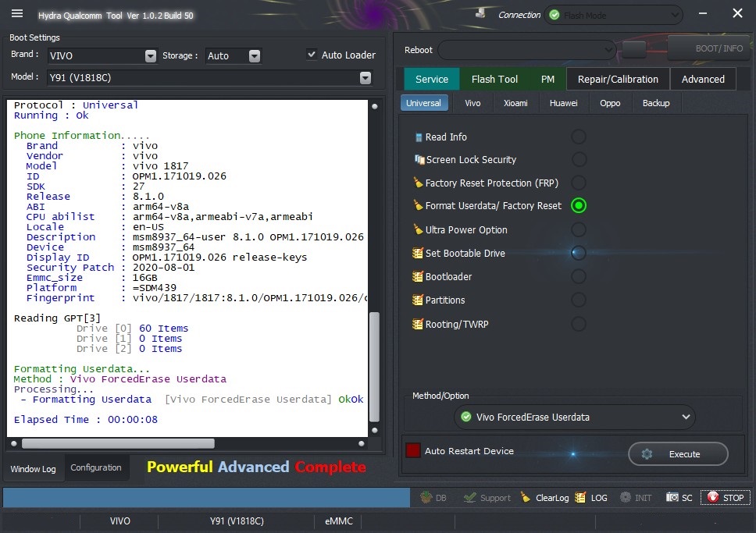
Task: Click the log horizontal scrollbar thumb
Action: 118,443
